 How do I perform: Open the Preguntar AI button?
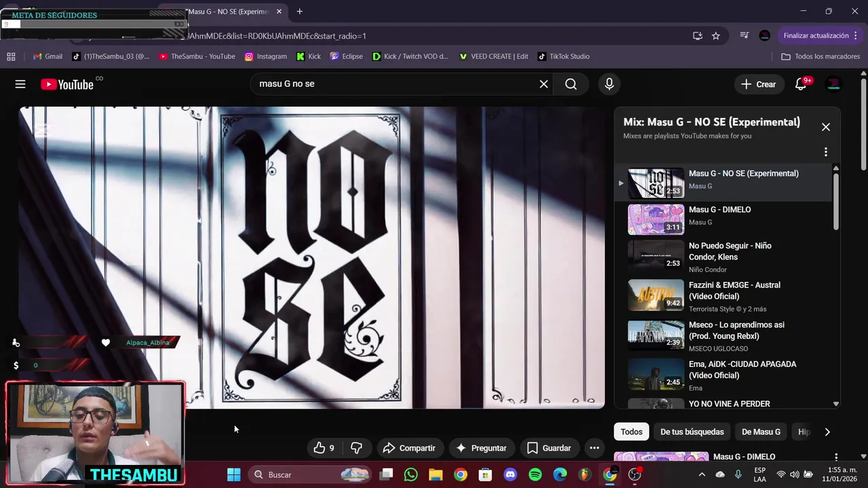481,448
